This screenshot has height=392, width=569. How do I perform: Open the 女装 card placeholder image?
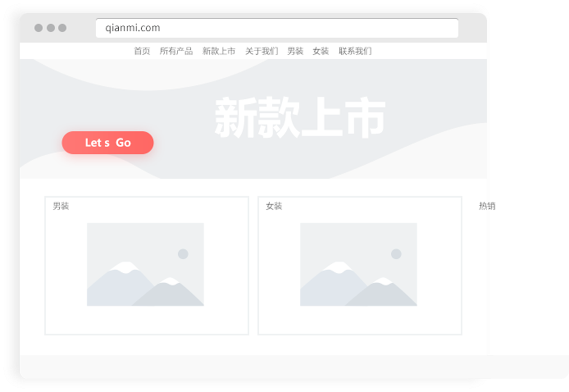(x=358, y=264)
